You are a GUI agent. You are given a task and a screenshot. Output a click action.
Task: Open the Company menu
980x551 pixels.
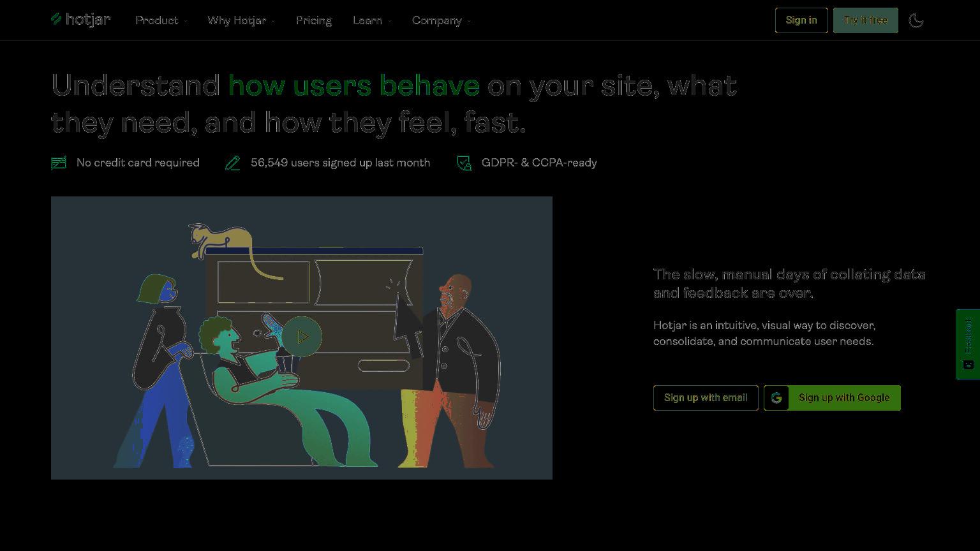coord(442,20)
